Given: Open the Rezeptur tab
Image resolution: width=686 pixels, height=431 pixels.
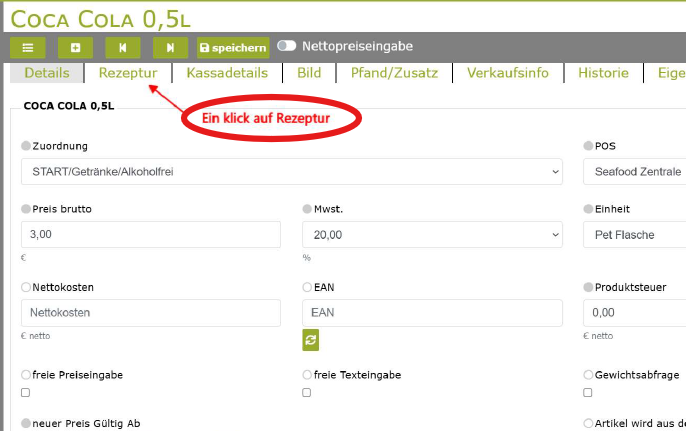Looking at the screenshot, I should point(128,73).
